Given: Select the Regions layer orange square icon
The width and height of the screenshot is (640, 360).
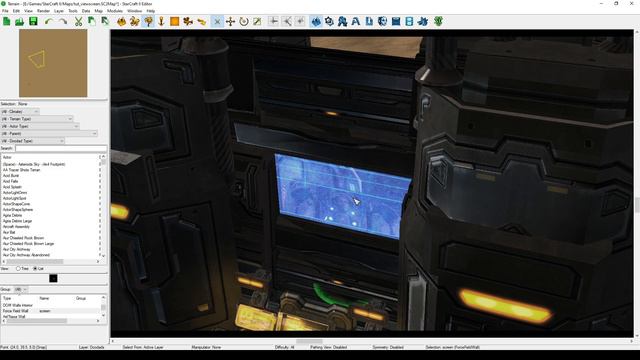Looking at the screenshot, I should pos(175,22).
